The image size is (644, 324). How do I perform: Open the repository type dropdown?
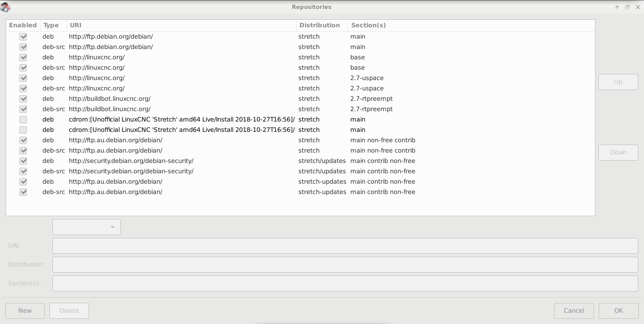click(86, 227)
